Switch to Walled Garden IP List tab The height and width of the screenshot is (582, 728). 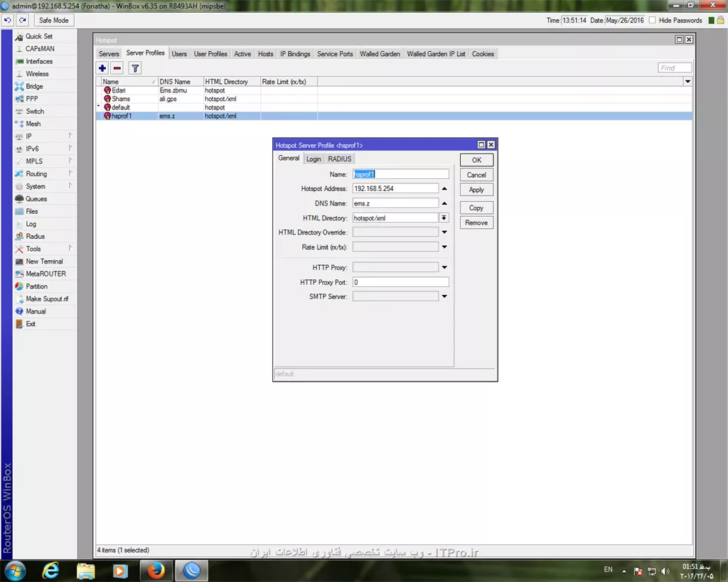[x=436, y=54]
